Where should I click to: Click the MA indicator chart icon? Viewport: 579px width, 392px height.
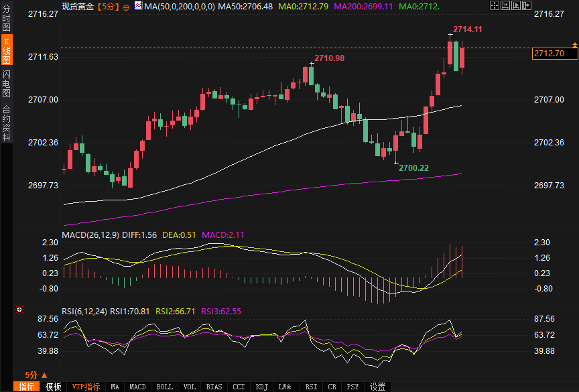[x=138, y=6]
